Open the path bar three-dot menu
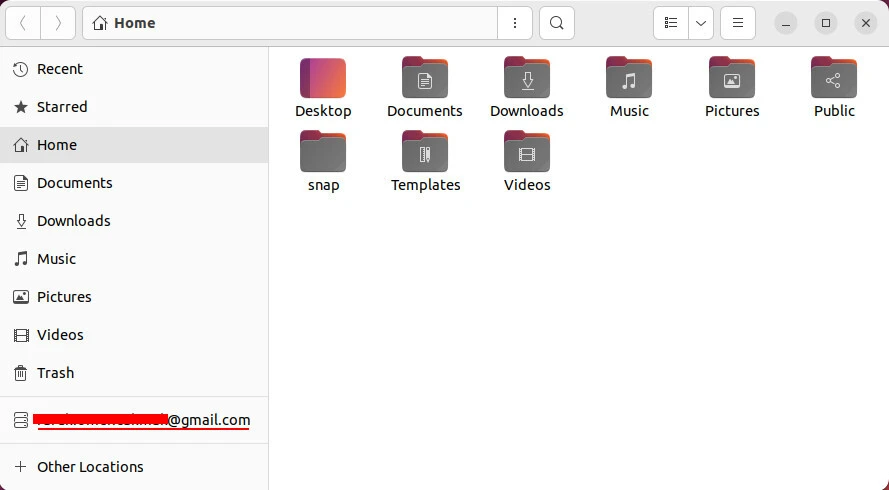 pyautogui.click(x=514, y=23)
